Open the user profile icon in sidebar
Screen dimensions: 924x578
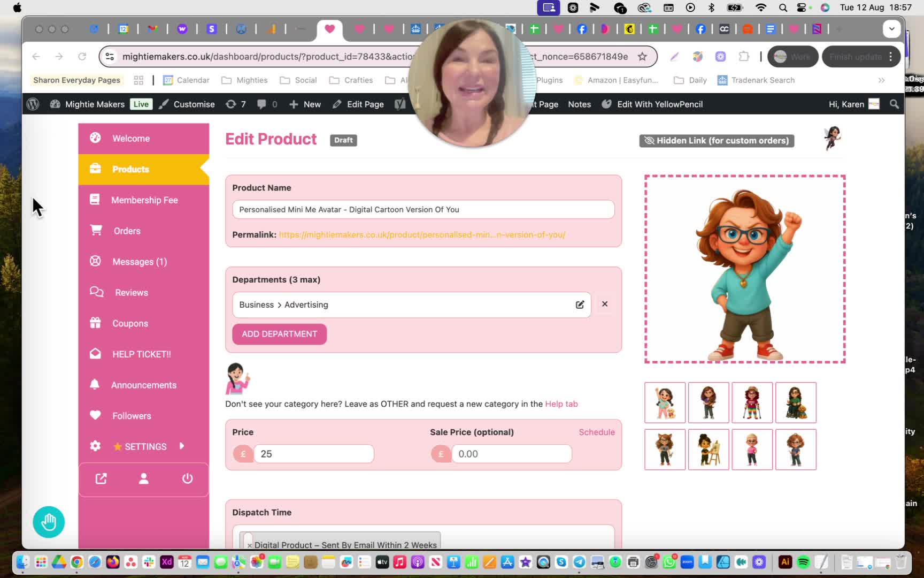coord(143,478)
